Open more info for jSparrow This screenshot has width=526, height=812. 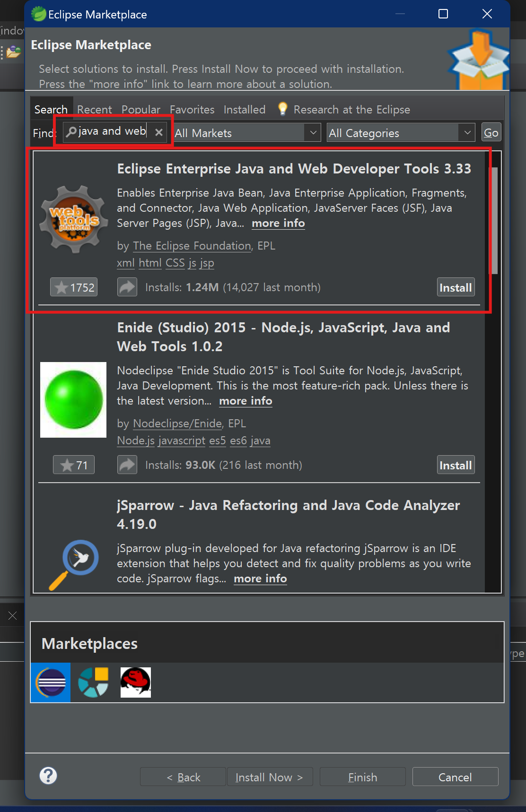click(x=260, y=579)
